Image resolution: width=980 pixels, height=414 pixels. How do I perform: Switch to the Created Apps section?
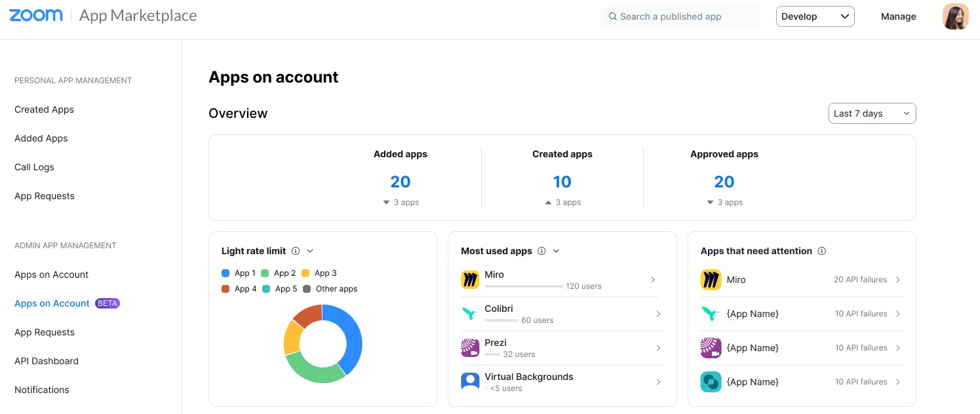coord(43,109)
